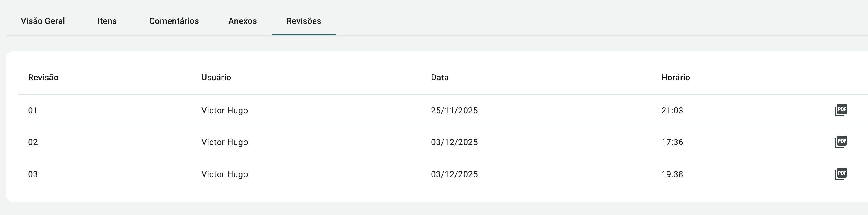Click the 19:38 time entry

point(672,174)
